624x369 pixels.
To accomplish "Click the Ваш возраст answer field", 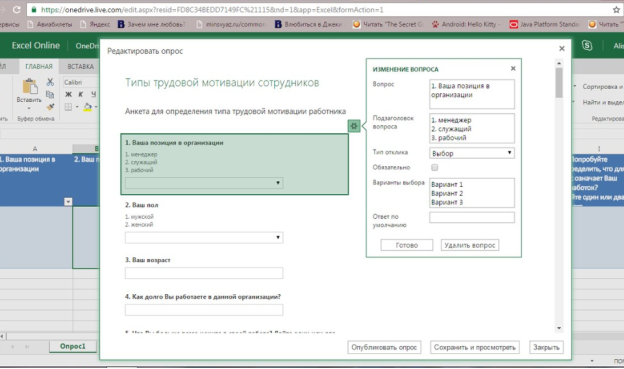I will 204,273.
